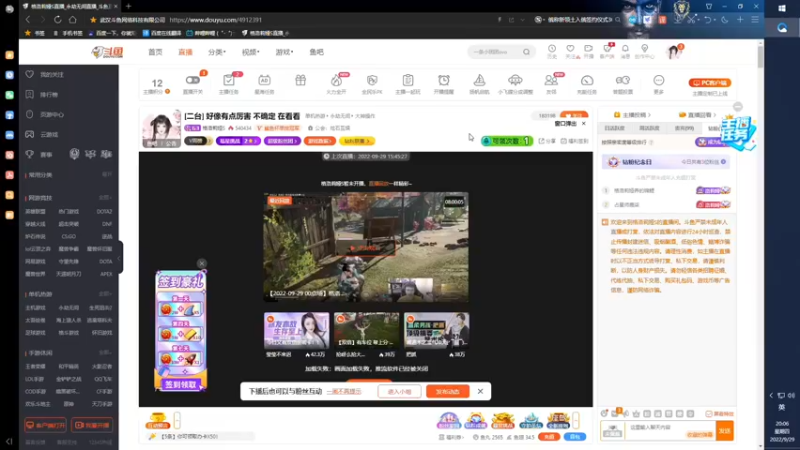Open the 鱼吧 forum tab

316,52
